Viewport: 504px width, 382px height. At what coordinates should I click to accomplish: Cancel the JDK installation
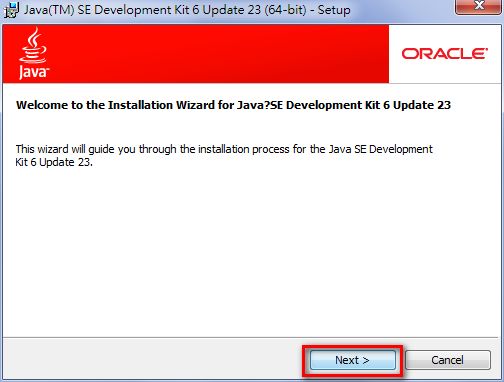(x=448, y=360)
